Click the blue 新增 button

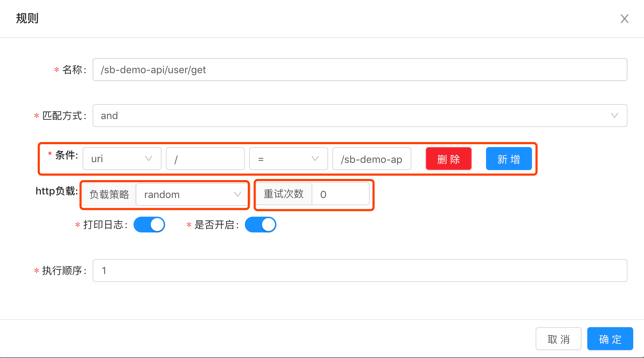(x=509, y=159)
